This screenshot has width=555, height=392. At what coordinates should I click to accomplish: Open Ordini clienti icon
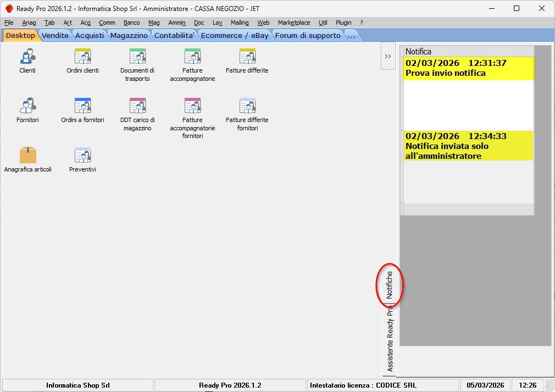(82, 57)
